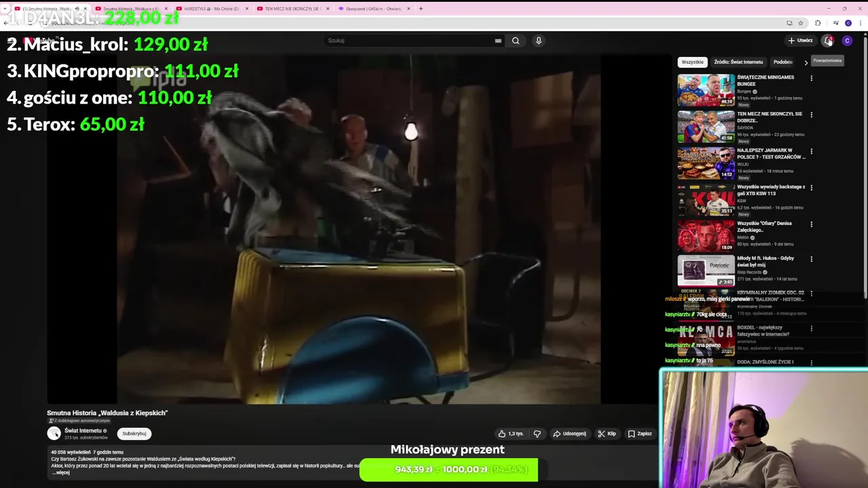Open the account avatar menu
868x488 pixels.
(847, 41)
